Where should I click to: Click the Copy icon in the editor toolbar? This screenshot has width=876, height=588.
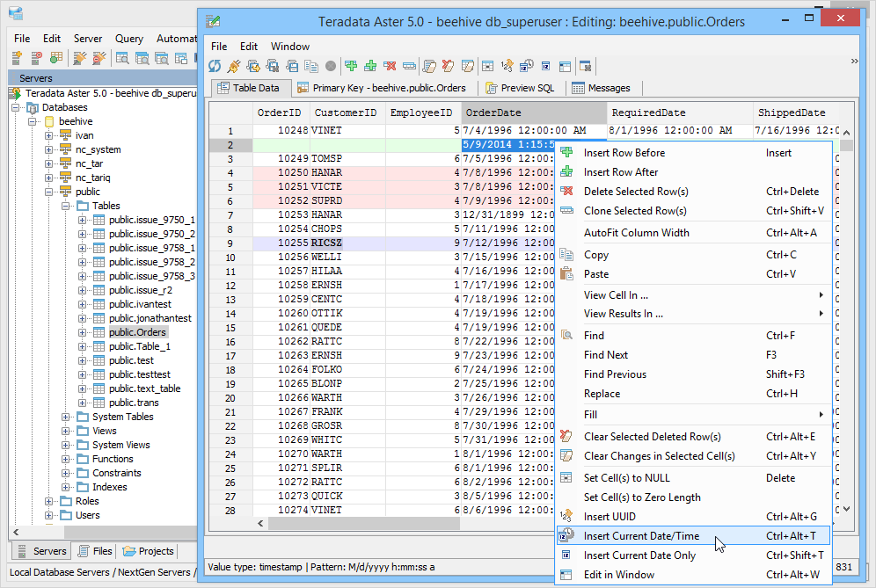click(x=311, y=66)
